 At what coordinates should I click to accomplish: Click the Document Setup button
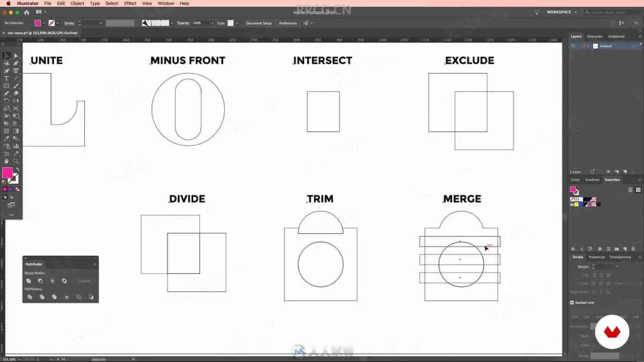259,23
